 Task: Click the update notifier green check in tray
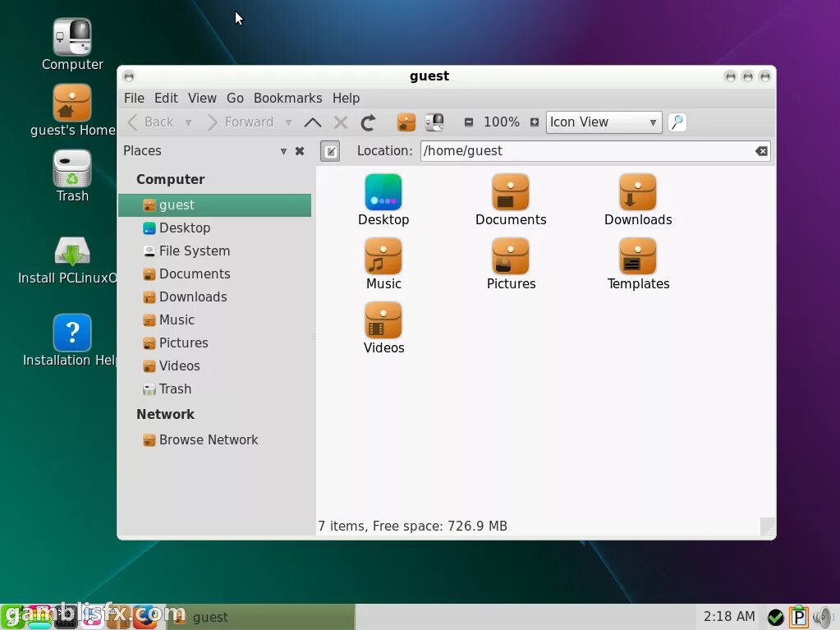click(x=776, y=616)
